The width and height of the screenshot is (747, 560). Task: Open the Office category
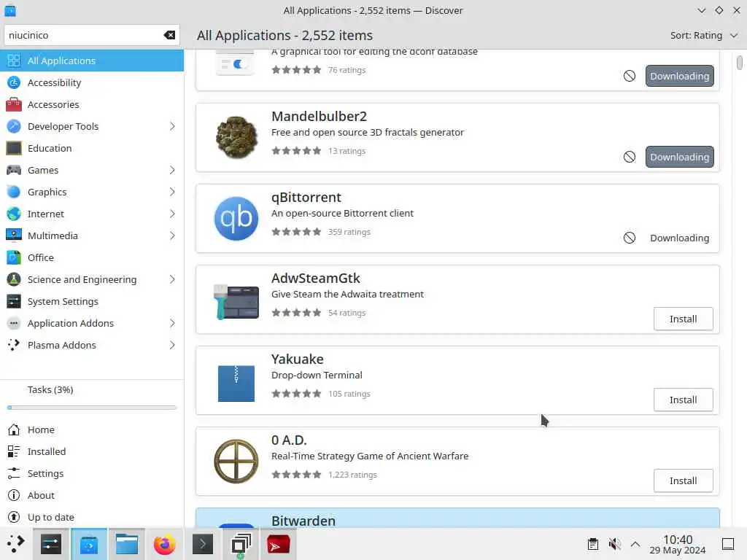coord(92,258)
